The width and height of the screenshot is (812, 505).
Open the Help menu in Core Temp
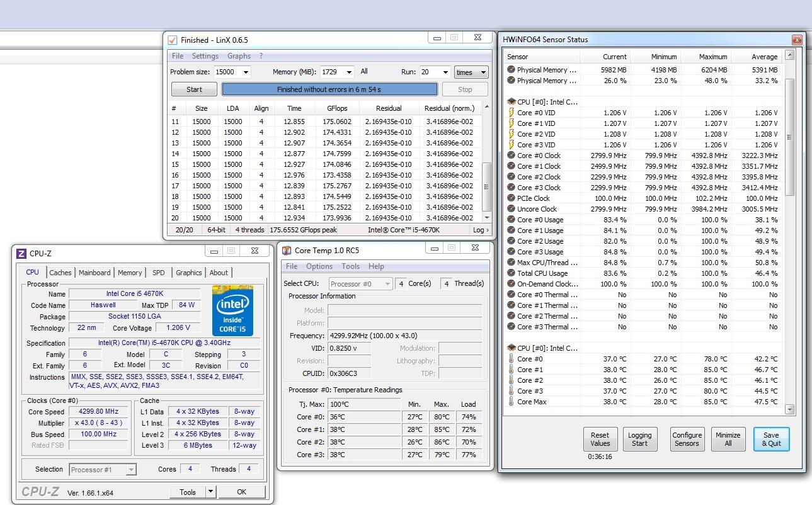(x=376, y=266)
